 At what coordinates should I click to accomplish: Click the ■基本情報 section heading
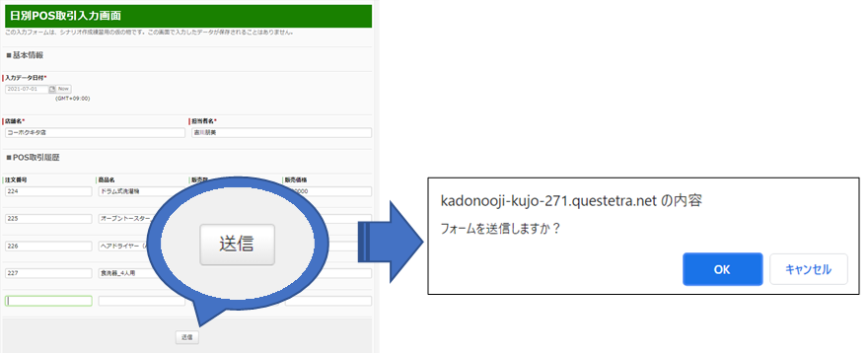25,55
